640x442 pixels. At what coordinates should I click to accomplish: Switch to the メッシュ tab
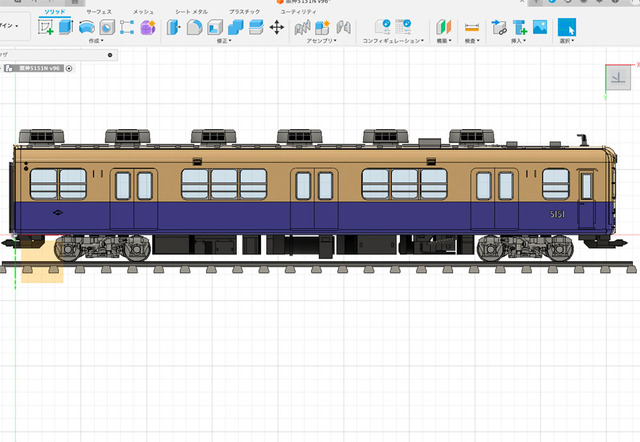tap(143, 12)
